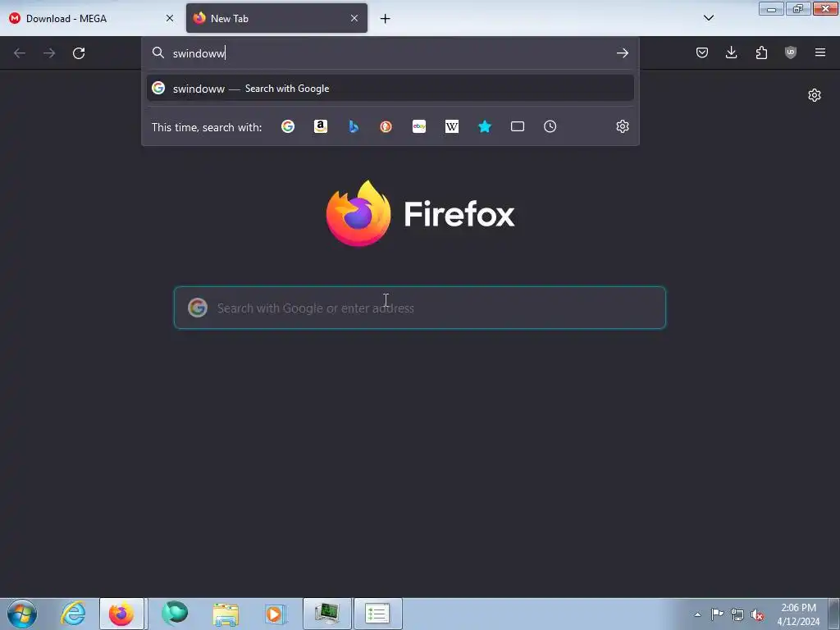Search this time with Google icon

[x=288, y=126]
